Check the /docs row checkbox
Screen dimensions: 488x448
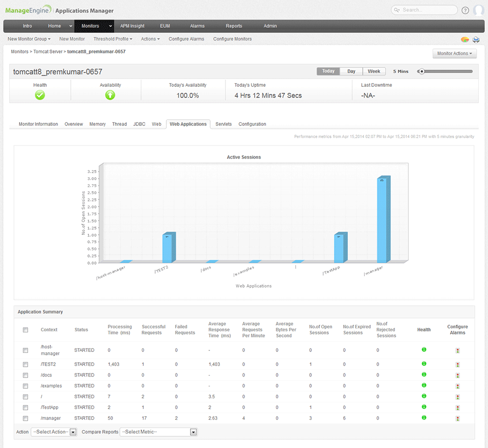(x=26, y=375)
